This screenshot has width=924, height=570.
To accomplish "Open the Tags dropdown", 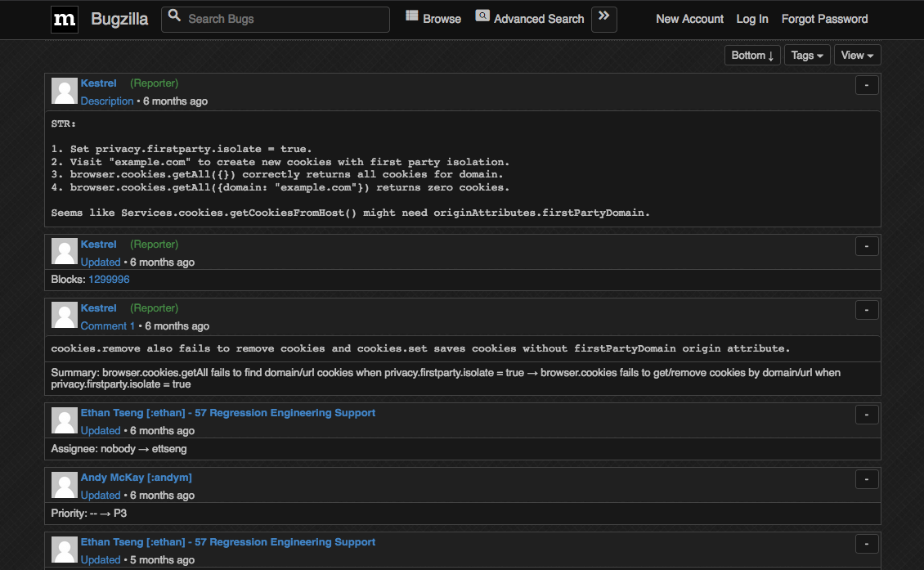I will (806, 55).
